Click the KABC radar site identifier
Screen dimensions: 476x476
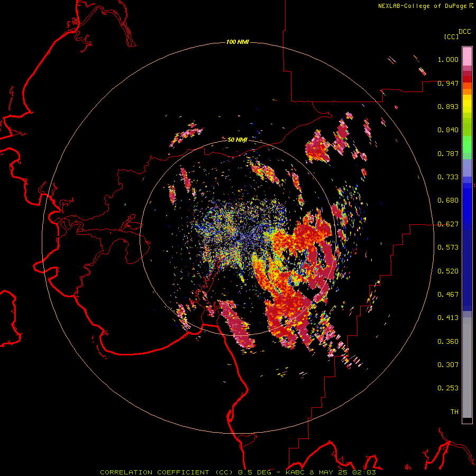(296, 472)
